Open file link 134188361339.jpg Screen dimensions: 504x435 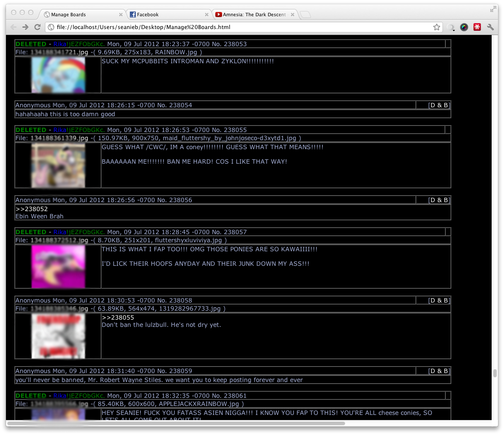[59, 138]
